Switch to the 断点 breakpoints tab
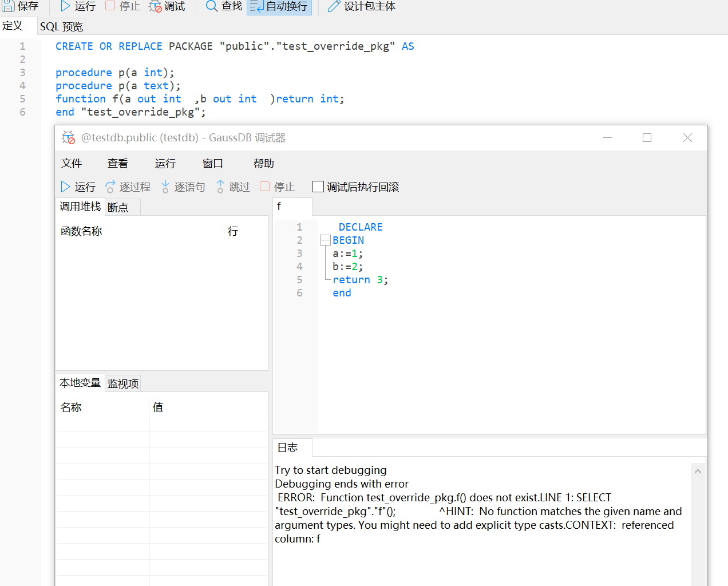The width and height of the screenshot is (728, 586). 118,208
